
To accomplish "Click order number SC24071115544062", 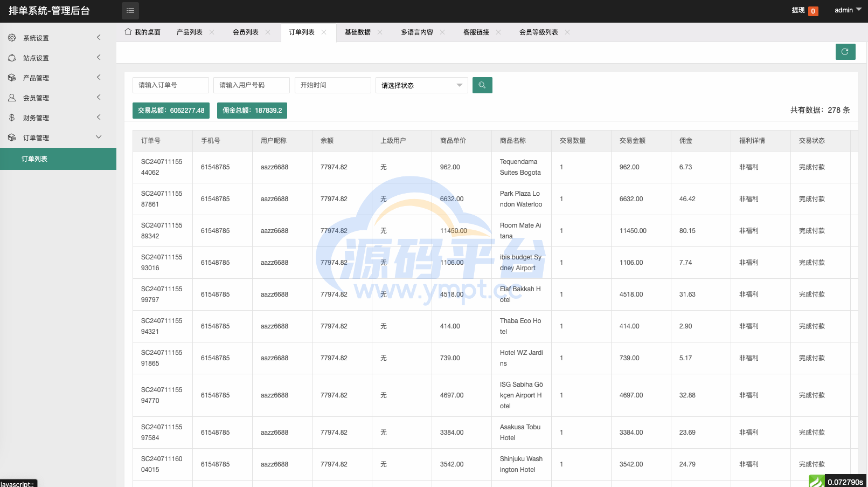I will (x=162, y=167).
